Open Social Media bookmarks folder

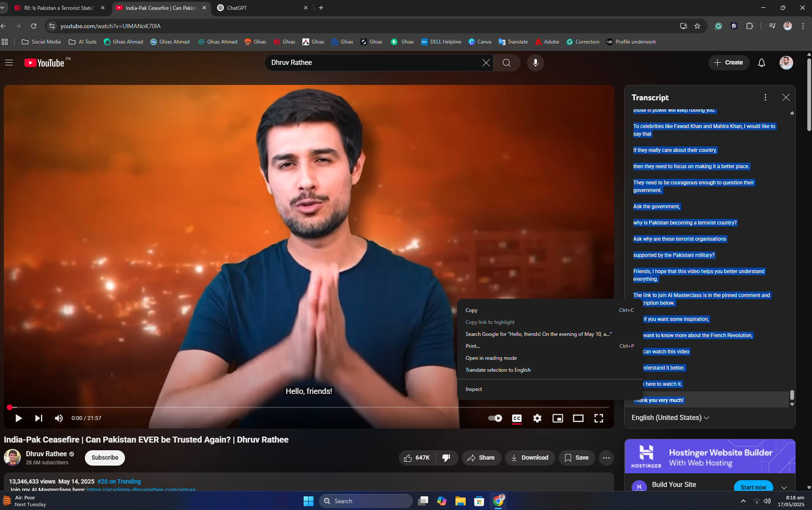point(41,42)
